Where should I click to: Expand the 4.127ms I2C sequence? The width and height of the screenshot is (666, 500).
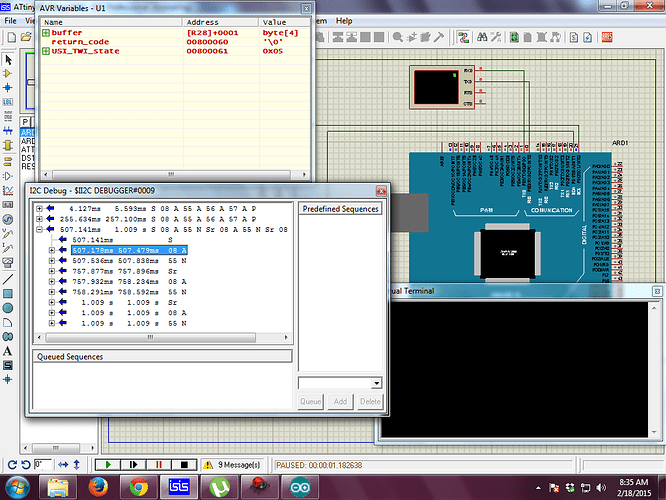[39, 209]
